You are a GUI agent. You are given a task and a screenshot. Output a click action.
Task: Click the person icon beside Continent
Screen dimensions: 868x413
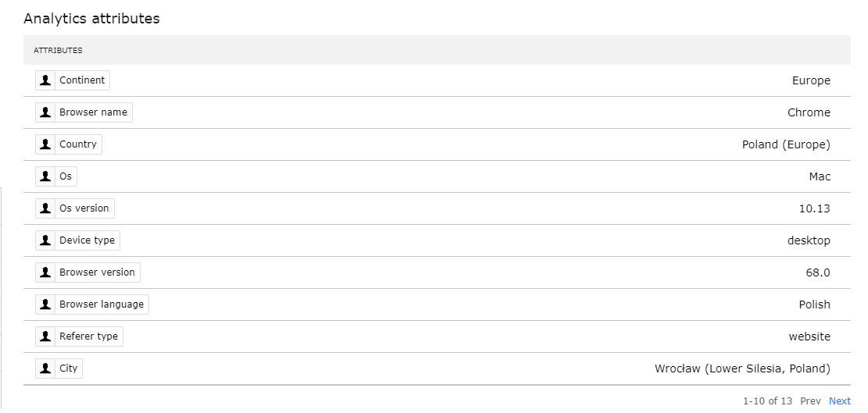(x=45, y=80)
